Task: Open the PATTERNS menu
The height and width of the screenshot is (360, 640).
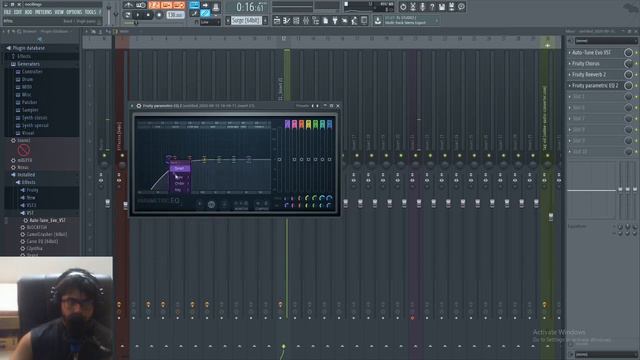Action: coord(43,12)
